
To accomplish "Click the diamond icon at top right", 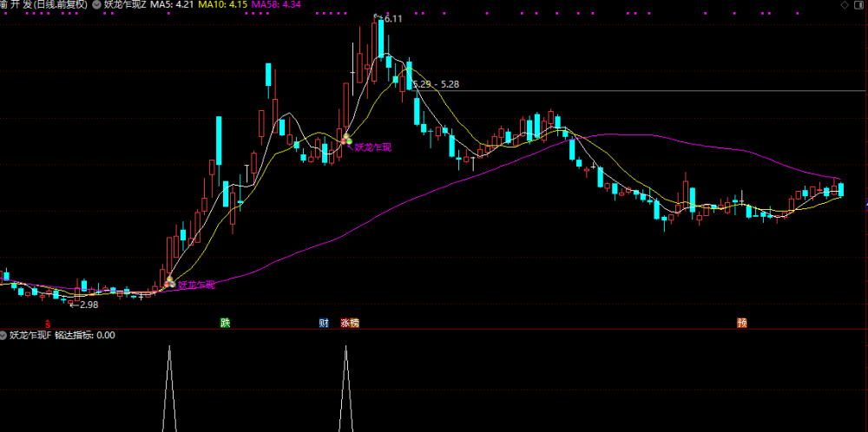I will coord(845,5).
